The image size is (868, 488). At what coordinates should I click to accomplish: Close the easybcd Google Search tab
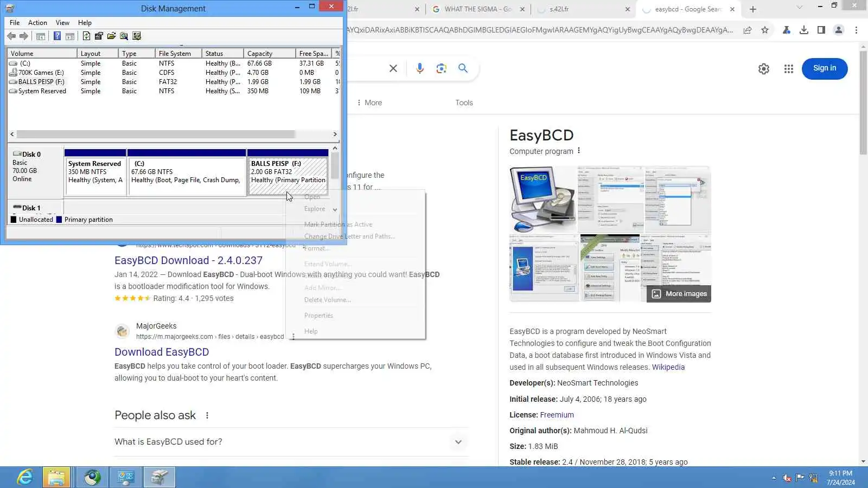tap(732, 9)
